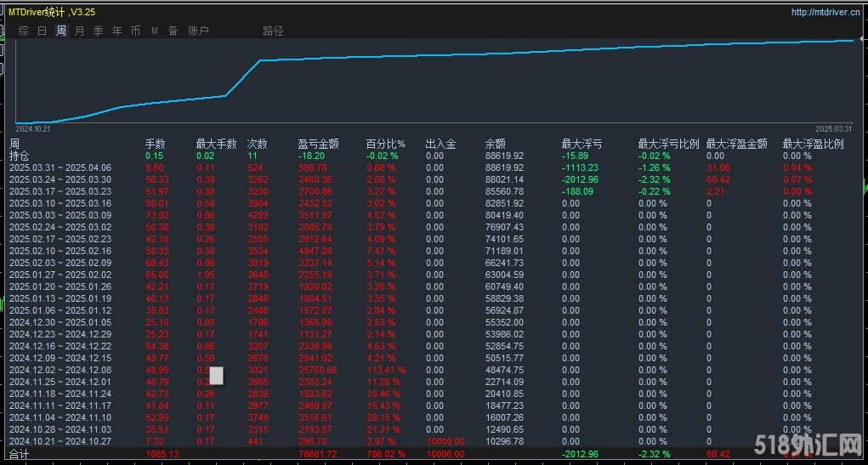Screen dimensions: 868x465
Task: Select week row 2024.12.02 ~ 2024.12.08
Action: (x=60, y=370)
